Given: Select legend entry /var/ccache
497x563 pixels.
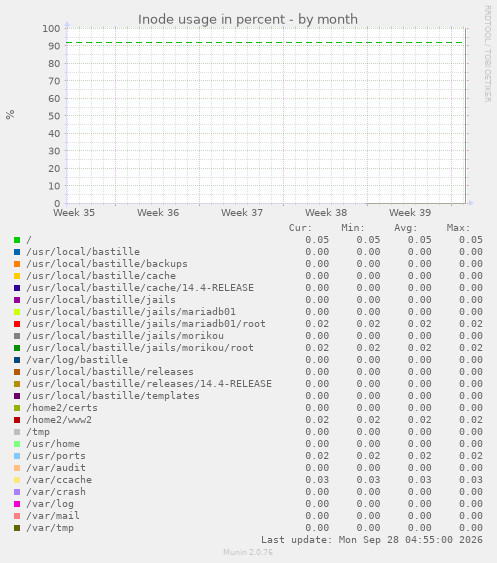Looking at the screenshot, I should point(59,480).
